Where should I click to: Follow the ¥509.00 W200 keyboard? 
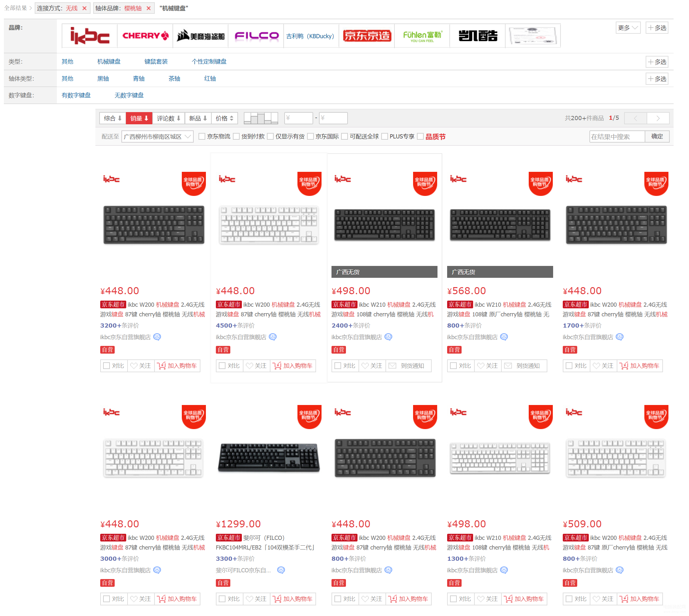tap(603, 599)
